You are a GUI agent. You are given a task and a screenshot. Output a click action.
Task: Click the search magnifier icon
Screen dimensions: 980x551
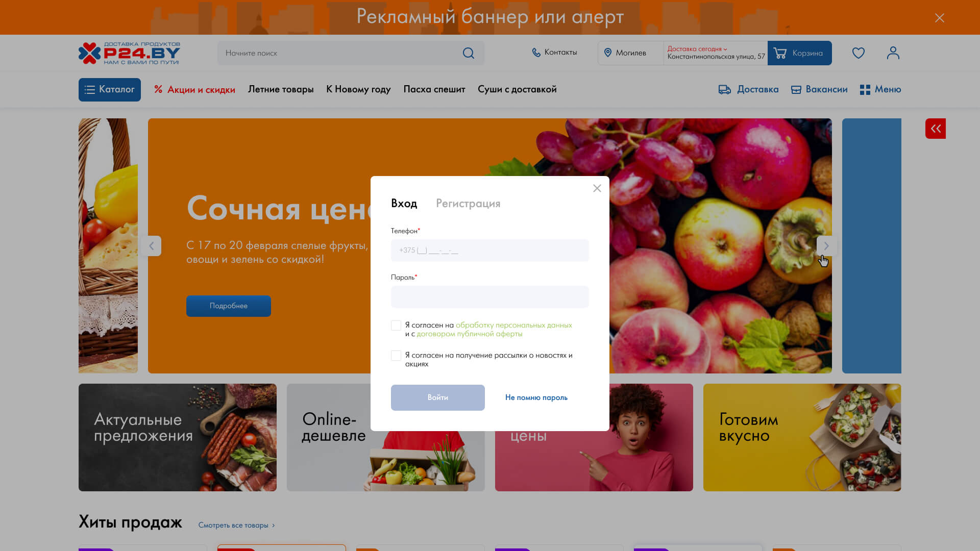(468, 53)
